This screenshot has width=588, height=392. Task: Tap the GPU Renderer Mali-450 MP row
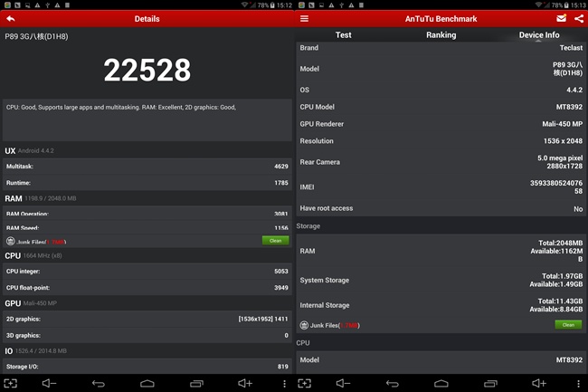pyautogui.click(x=441, y=124)
